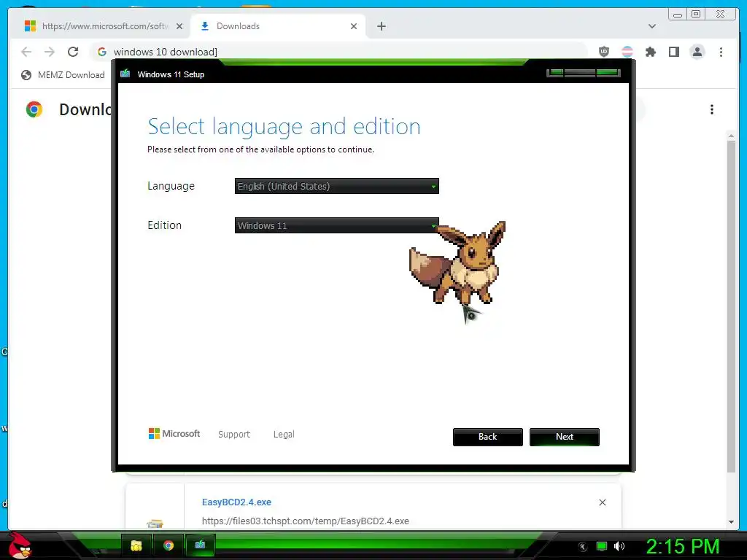Open the Language dropdown showing English (United States)
Viewport: 747px width, 560px height.
pyautogui.click(x=337, y=186)
